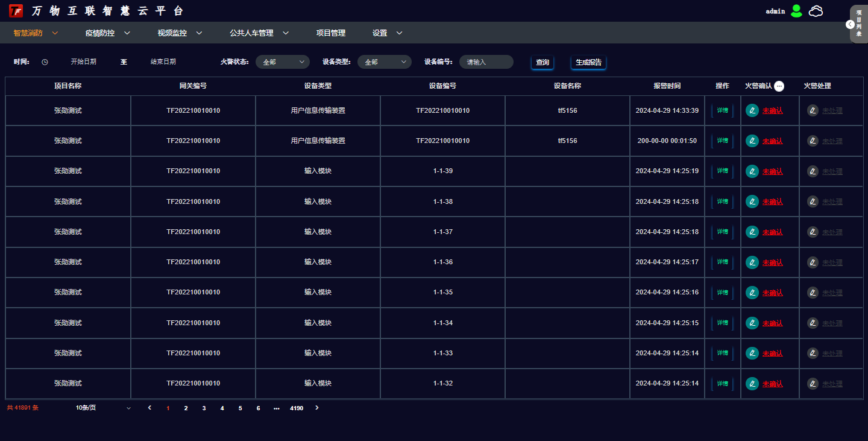Screen dimensions: 868x441
Task: Expand the 智慧消防 menu chevron
Action: (x=55, y=33)
